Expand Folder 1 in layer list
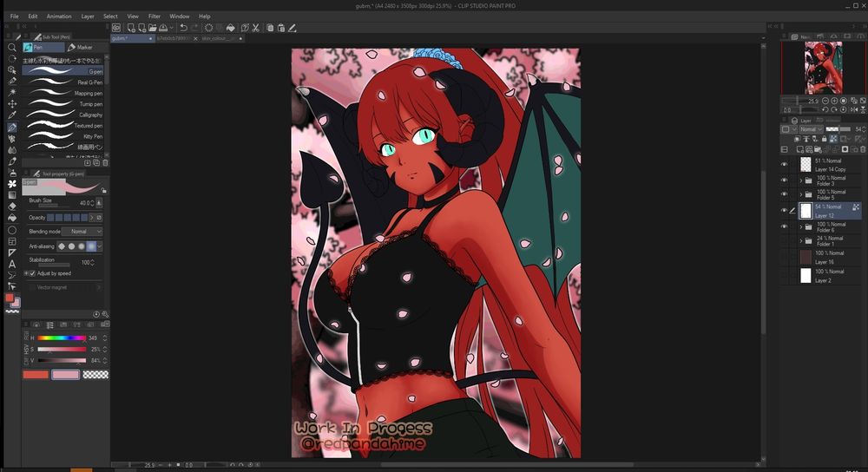This screenshot has height=472, width=868. 800,240
